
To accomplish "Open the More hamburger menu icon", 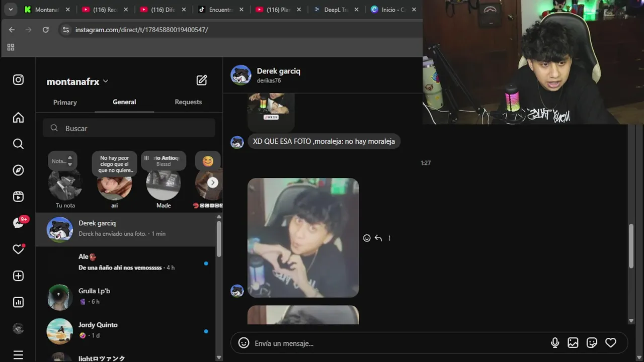I will pyautogui.click(x=18, y=355).
